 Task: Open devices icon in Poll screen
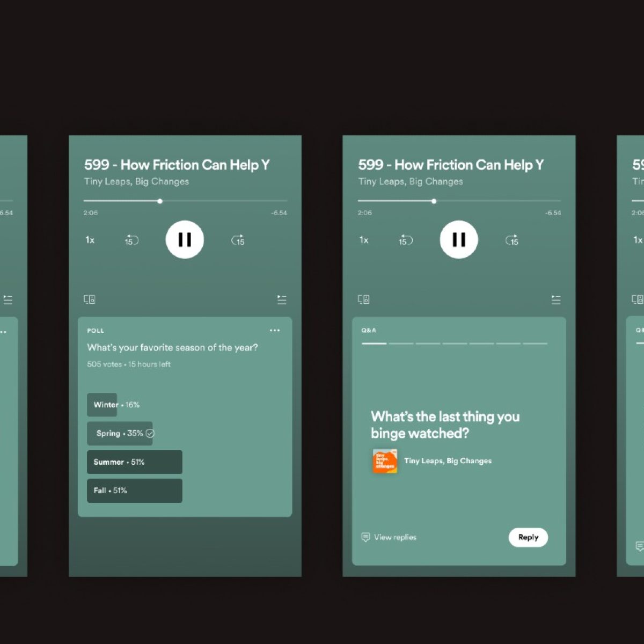pos(90,299)
